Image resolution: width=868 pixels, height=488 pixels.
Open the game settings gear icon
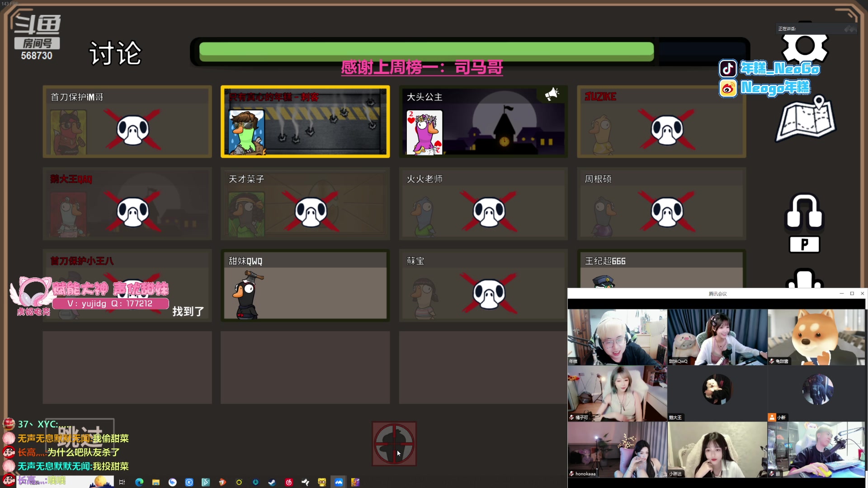point(805,45)
